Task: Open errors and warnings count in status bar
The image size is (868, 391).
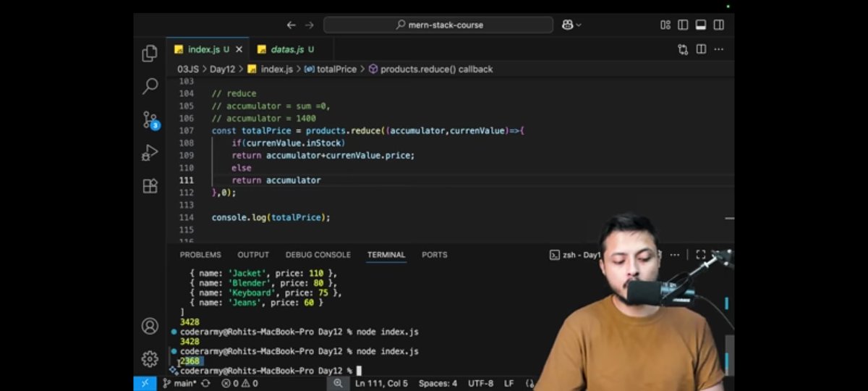Action: tap(239, 383)
